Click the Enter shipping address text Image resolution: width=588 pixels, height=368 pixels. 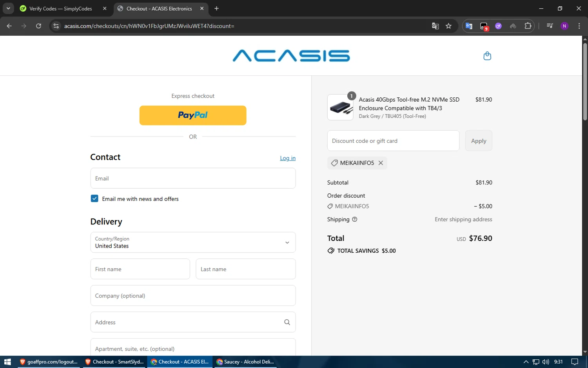coord(463,219)
